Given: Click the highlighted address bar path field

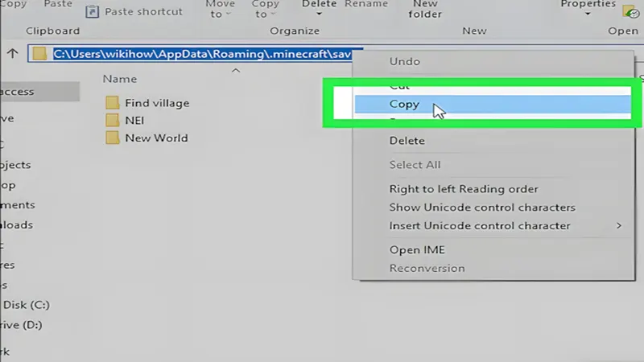Looking at the screenshot, I should [x=201, y=54].
